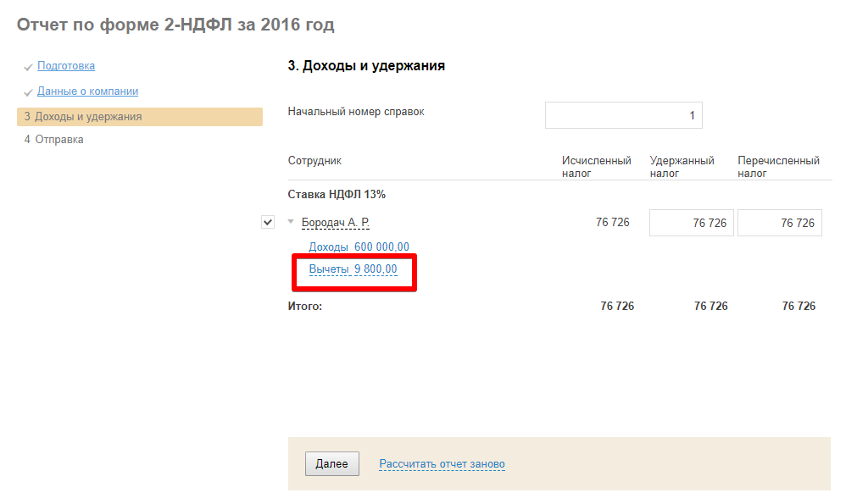Go to the Данные о компании step
The width and height of the screenshot is (846, 504).
point(87,91)
